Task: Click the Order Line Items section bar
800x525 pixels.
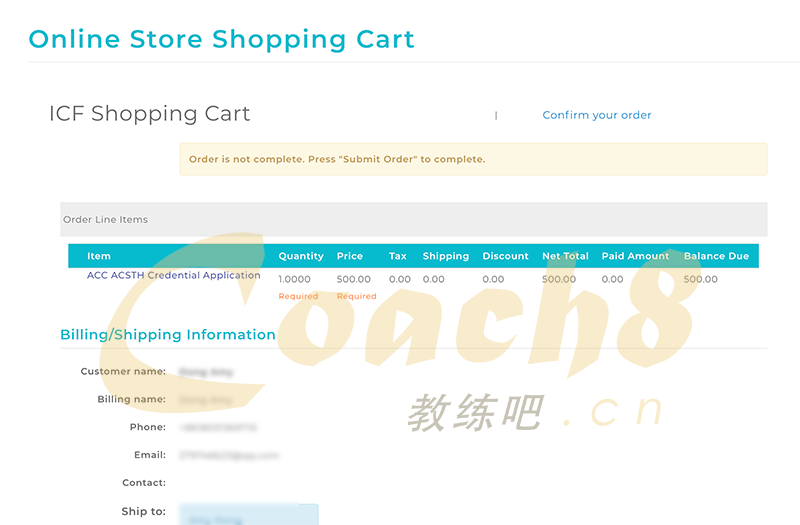Action: (413, 220)
